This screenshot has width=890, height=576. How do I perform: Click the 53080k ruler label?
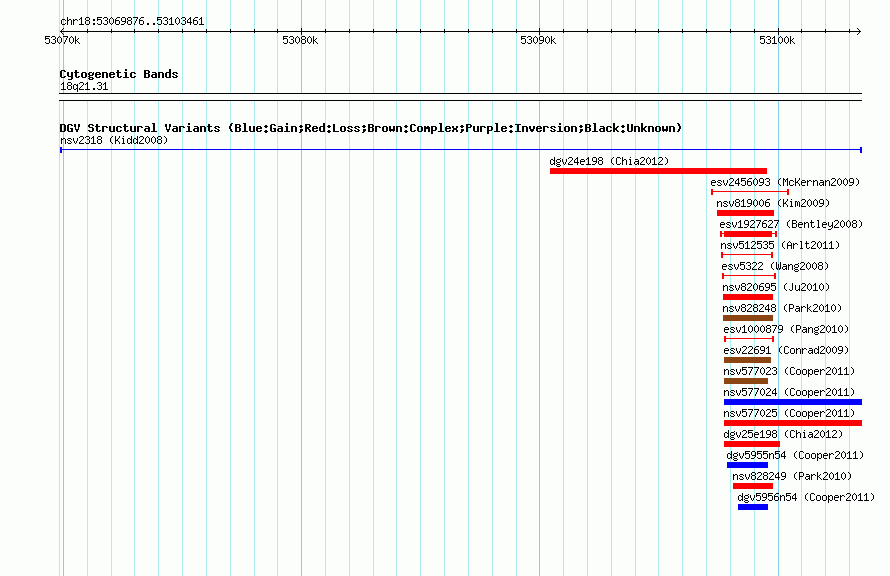[x=300, y=40]
